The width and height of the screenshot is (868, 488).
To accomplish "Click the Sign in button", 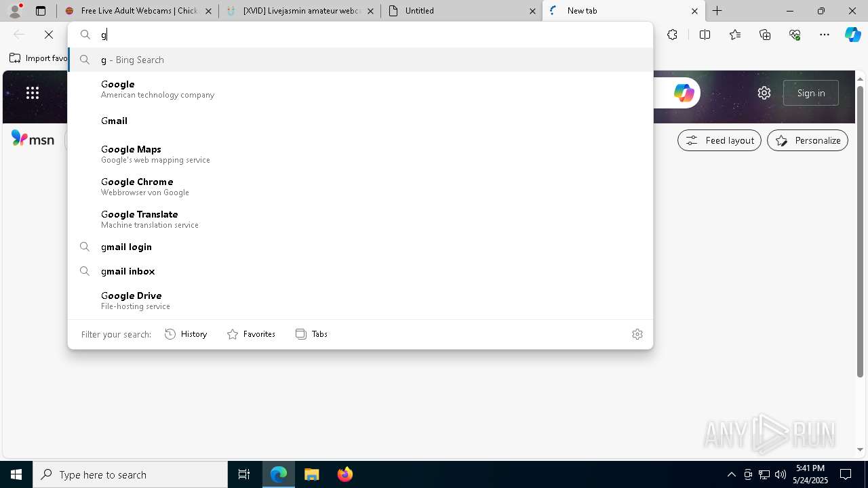I will [x=811, y=93].
